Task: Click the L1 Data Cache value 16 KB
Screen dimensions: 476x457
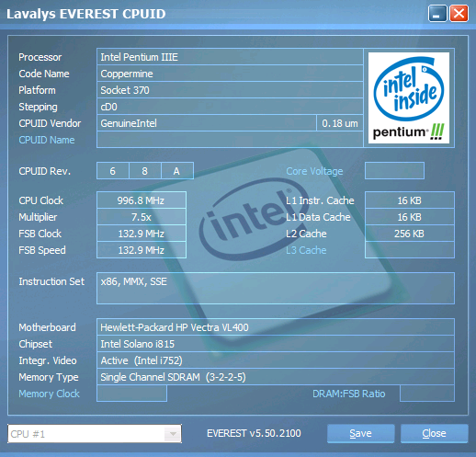Action: 410,217
